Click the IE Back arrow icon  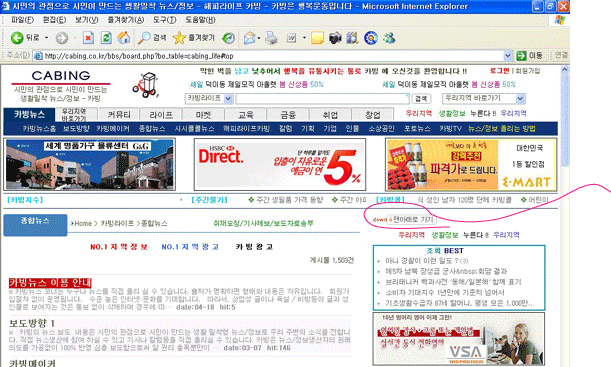[17, 38]
